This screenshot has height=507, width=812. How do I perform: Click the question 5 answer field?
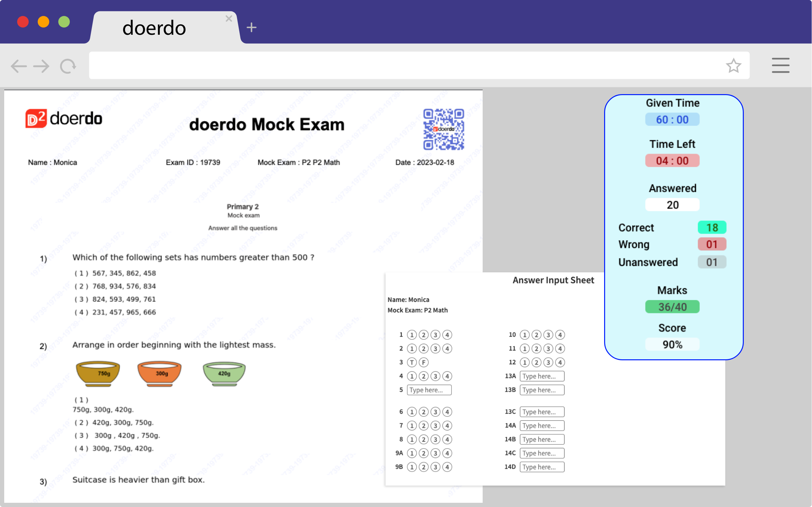coord(429,390)
